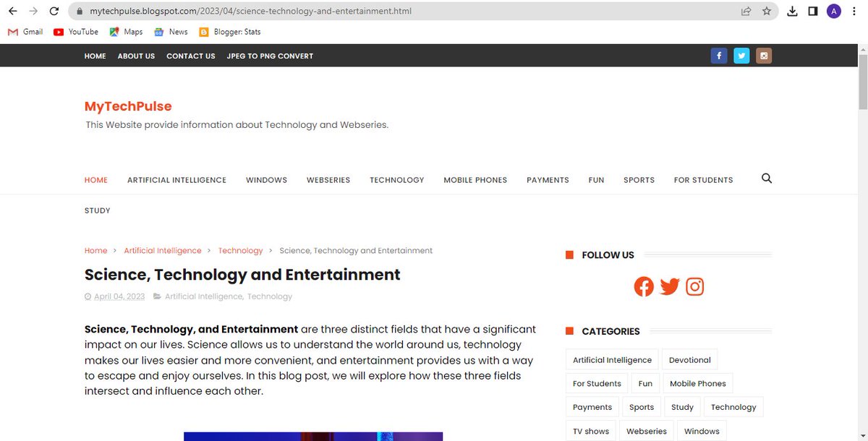The height and width of the screenshot is (441, 868).
Task: Go back with the browser back arrow
Action: [x=12, y=12]
